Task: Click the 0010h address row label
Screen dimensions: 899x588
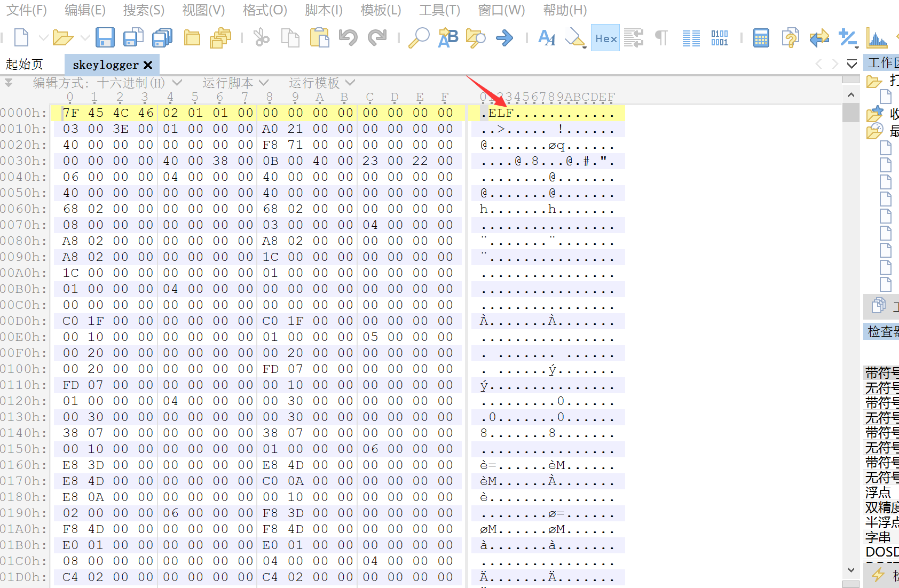Action: pos(23,129)
